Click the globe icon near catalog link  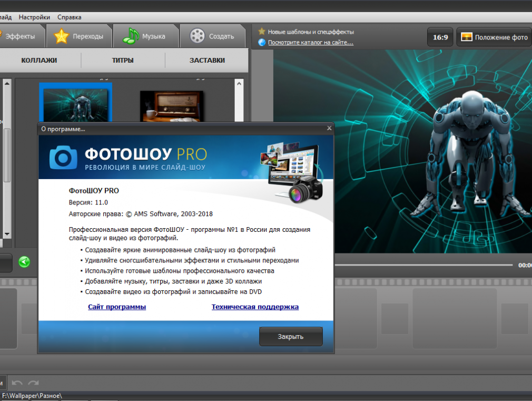point(262,43)
